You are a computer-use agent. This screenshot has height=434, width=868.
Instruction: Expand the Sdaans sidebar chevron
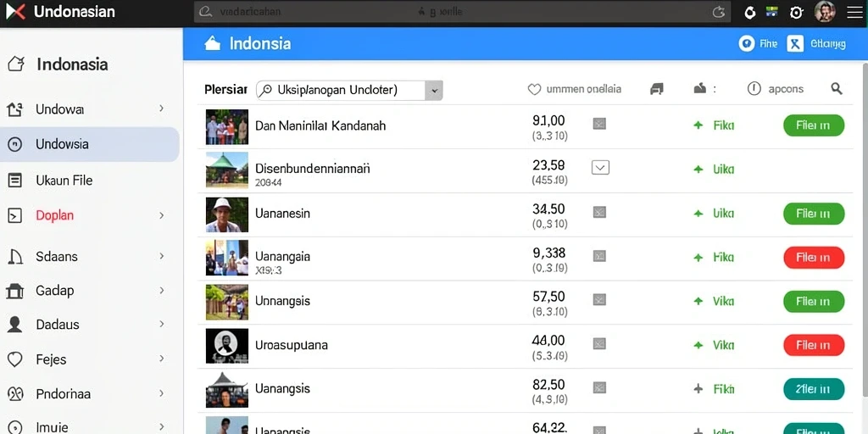pos(162,256)
